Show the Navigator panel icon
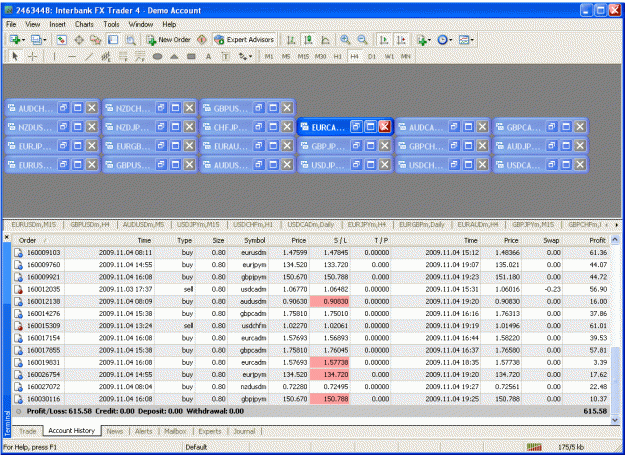 tap(96, 40)
